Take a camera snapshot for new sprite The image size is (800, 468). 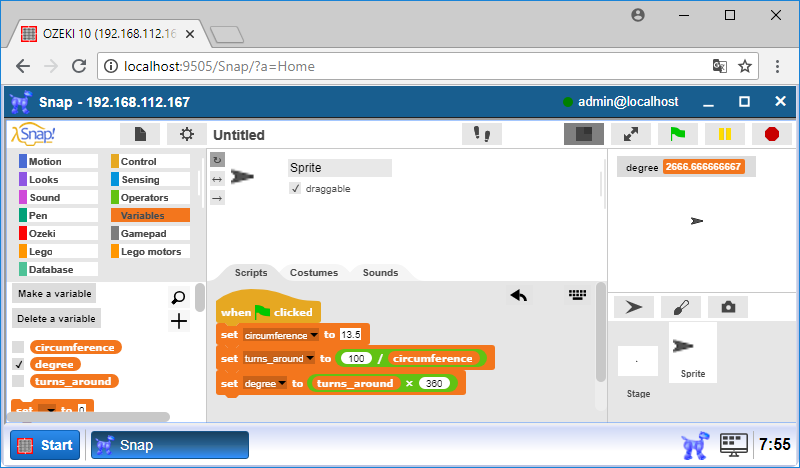(728, 307)
